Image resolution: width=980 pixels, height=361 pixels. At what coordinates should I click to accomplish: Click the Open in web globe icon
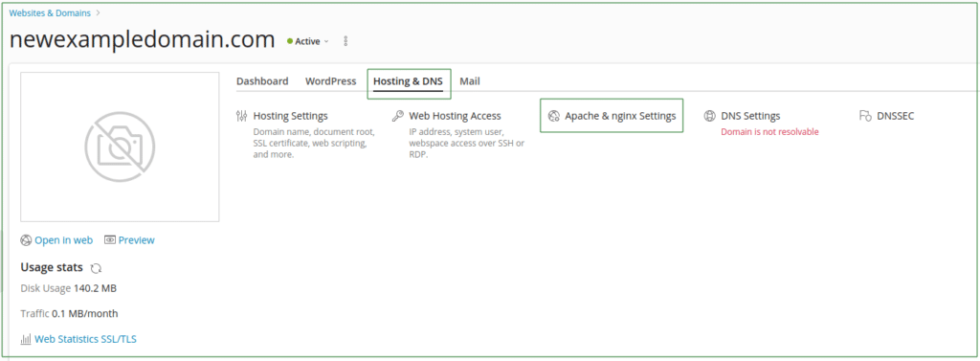point(26,240)
